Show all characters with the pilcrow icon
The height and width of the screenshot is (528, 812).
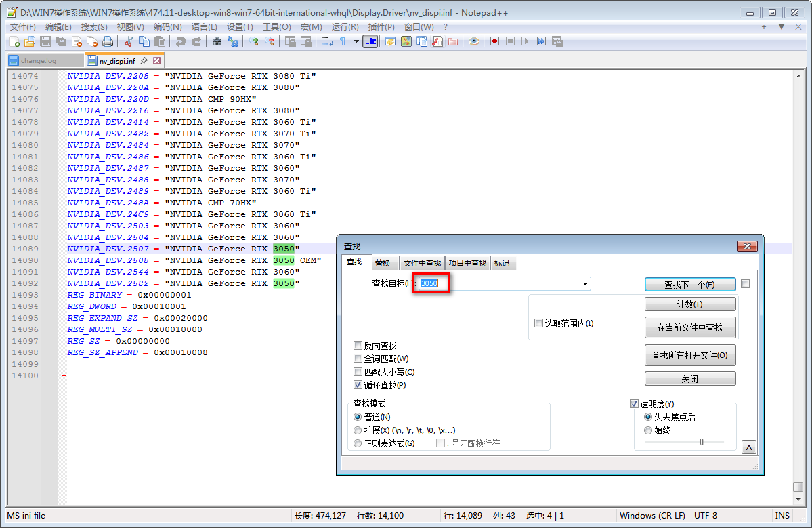pyautogui.click(x=343, y=41)
